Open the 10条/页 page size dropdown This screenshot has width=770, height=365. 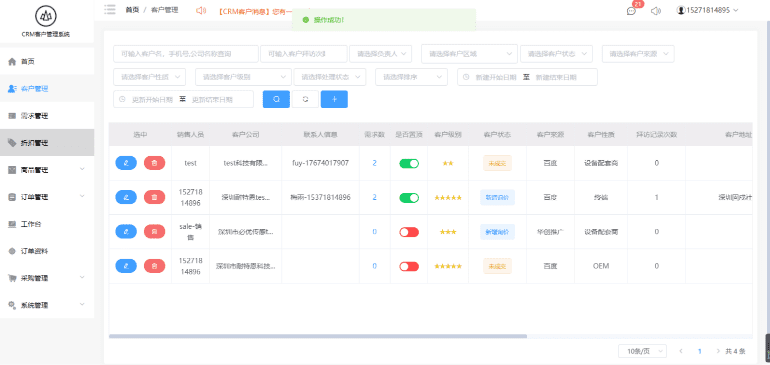point(643,351)
